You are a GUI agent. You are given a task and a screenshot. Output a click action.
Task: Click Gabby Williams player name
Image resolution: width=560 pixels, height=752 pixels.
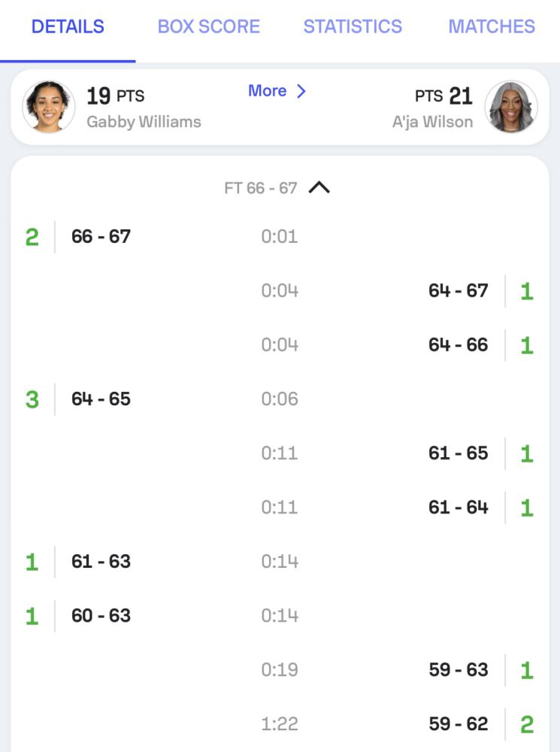(x=144, y=121)
